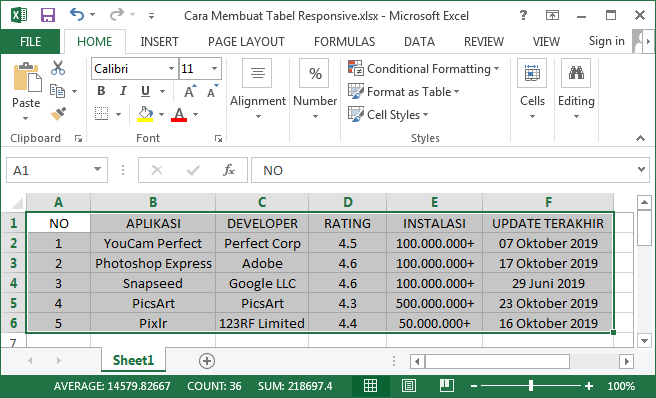Viewport: 656px width, 398px height.
Task: Apply yellow fill color
Action: [145, 114]
